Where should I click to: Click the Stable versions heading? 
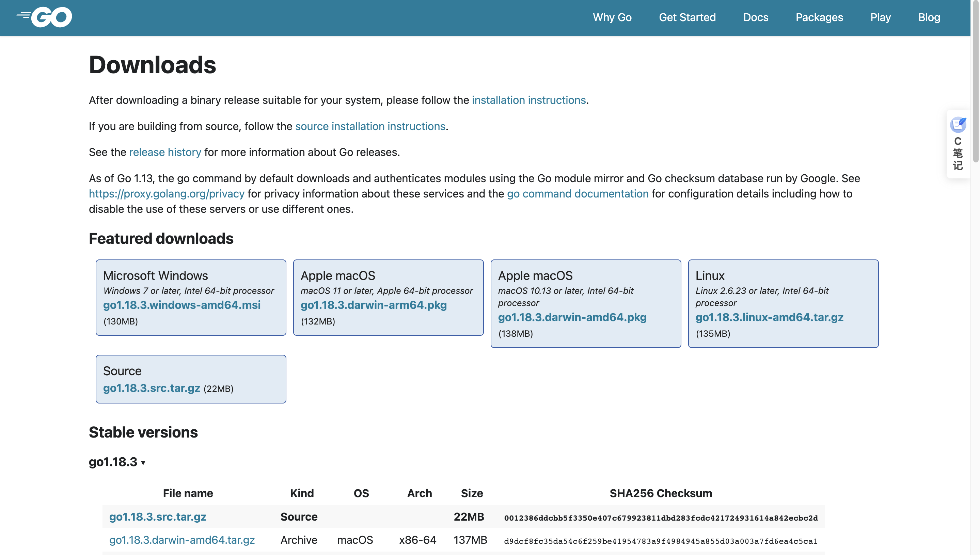[143, 432]
